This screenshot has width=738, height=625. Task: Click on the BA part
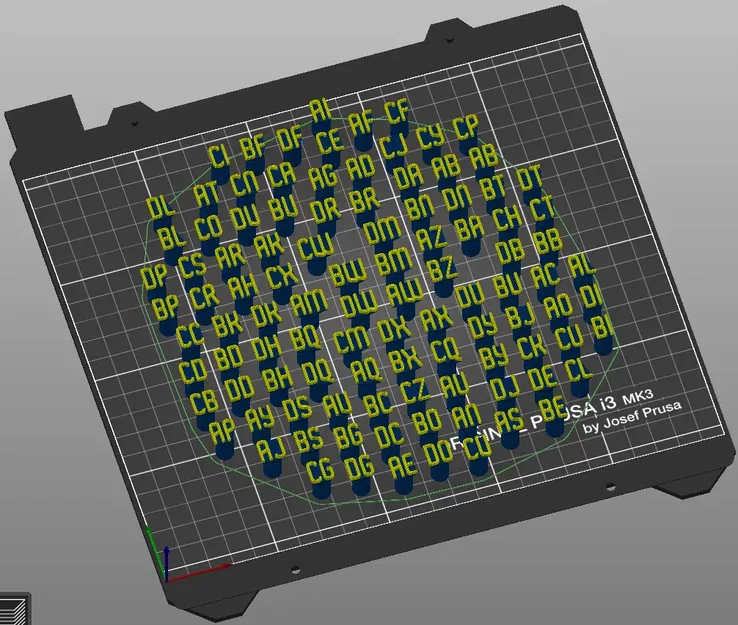pos(470,228)
